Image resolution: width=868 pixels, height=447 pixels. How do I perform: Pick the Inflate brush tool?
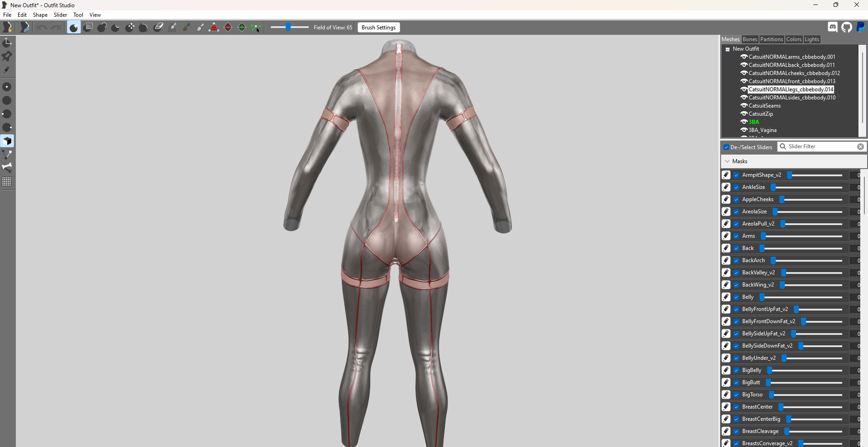102,28
